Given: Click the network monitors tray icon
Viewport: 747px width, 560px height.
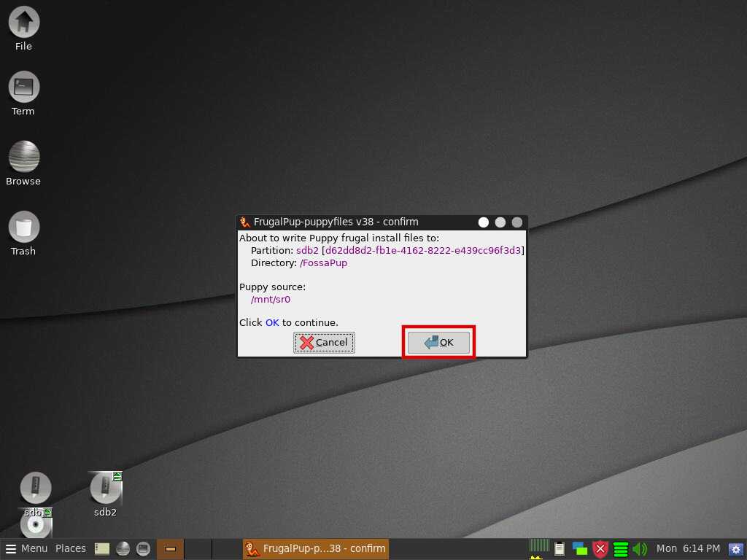Looking at the screenshot, I should pyautogui.click(x=580, y=549).
